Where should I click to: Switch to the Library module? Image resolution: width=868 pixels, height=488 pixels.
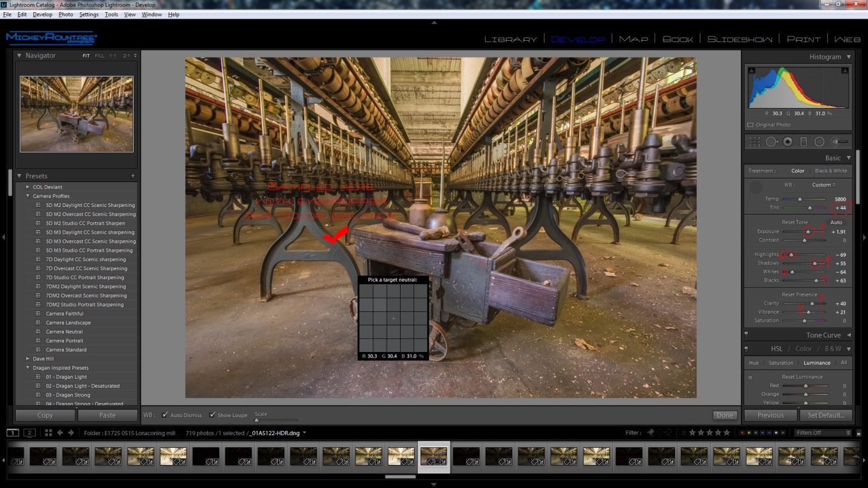pyautogui.click(x=510, y=39)
